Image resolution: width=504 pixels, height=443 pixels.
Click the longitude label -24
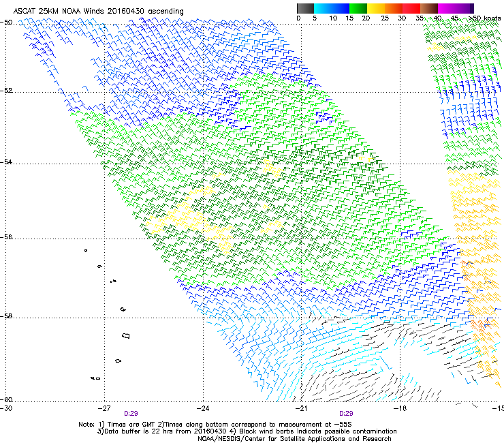203,408
